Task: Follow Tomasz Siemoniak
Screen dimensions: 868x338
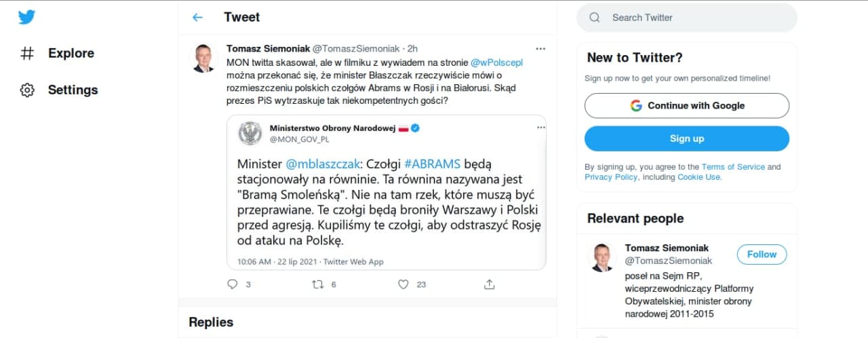Action: tap(762, 255)
